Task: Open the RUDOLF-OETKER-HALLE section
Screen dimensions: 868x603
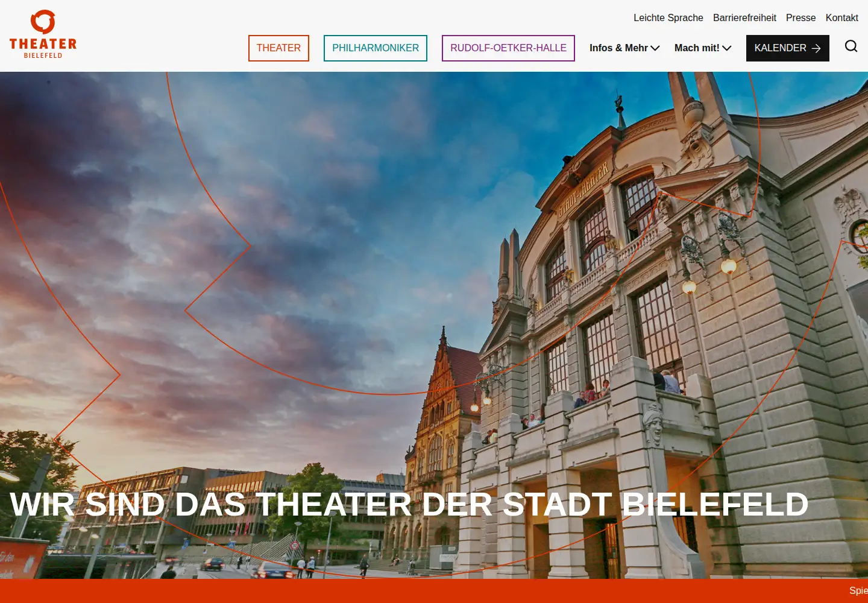Action: (x=508, y=48)
